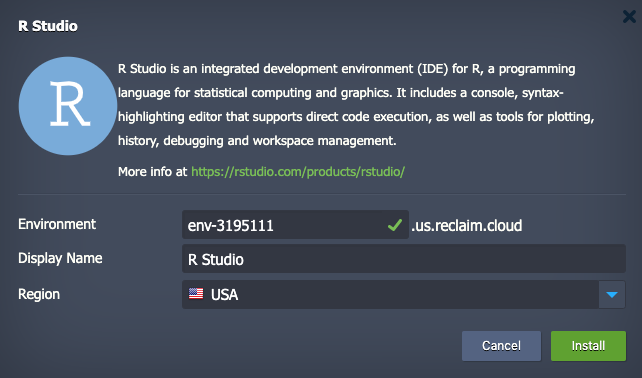Click the USA flag icon
This screenshot has width=642, height=378.
click(x=196, y=294)
